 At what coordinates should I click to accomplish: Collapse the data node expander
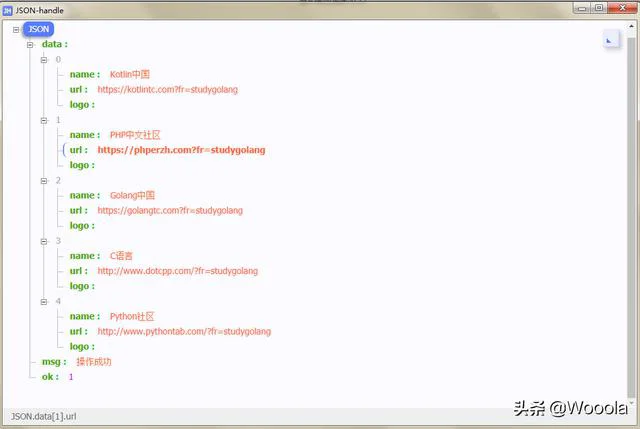(x=30, y=45)
